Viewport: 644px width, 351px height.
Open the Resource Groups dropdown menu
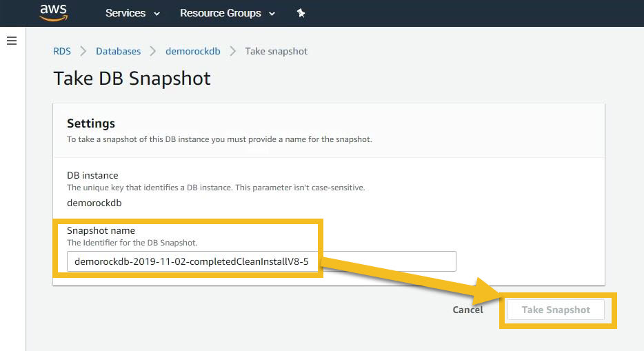tap(228, 13)
